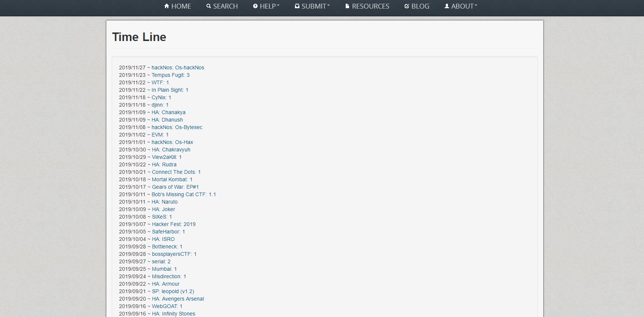The image size is (644, 317).
Task: Click the Time Line page heading
Action: pyautogui.click(x=139, y=37)
